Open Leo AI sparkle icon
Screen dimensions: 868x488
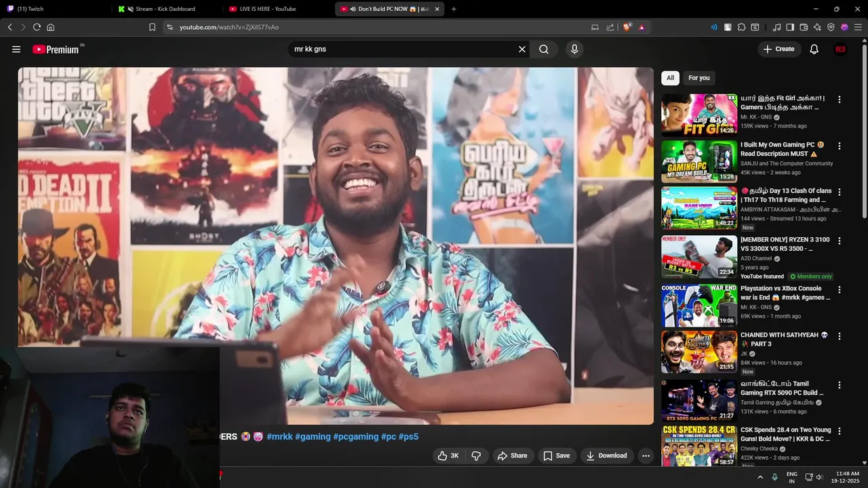pyautogui.click(x=817, y=27)
